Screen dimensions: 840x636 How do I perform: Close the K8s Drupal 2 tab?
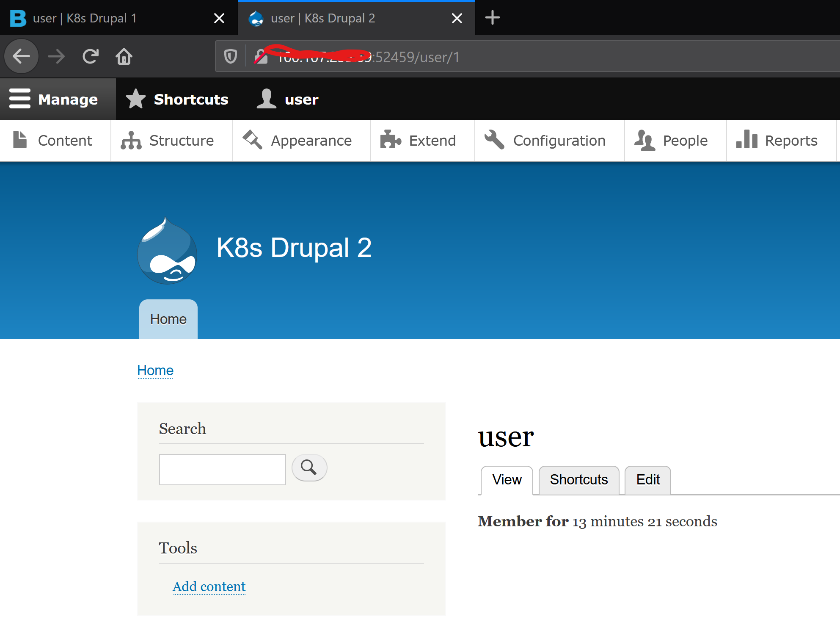[x=457, y=18]
